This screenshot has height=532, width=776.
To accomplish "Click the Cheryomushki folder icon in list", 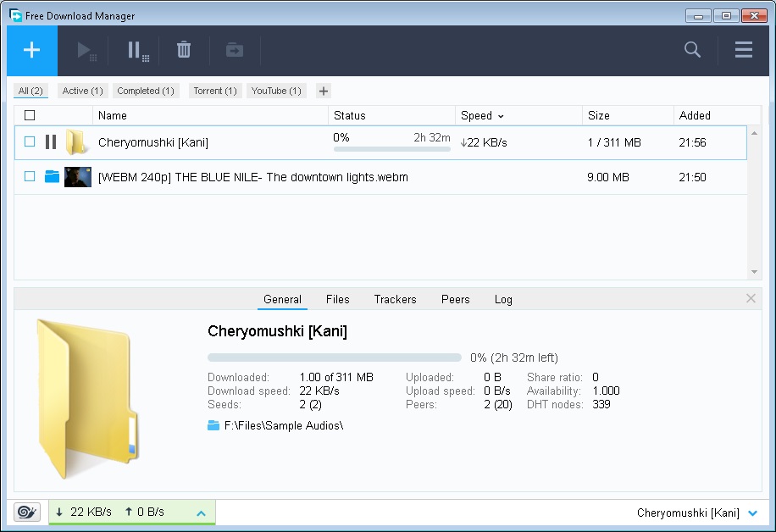I will 76,142.
